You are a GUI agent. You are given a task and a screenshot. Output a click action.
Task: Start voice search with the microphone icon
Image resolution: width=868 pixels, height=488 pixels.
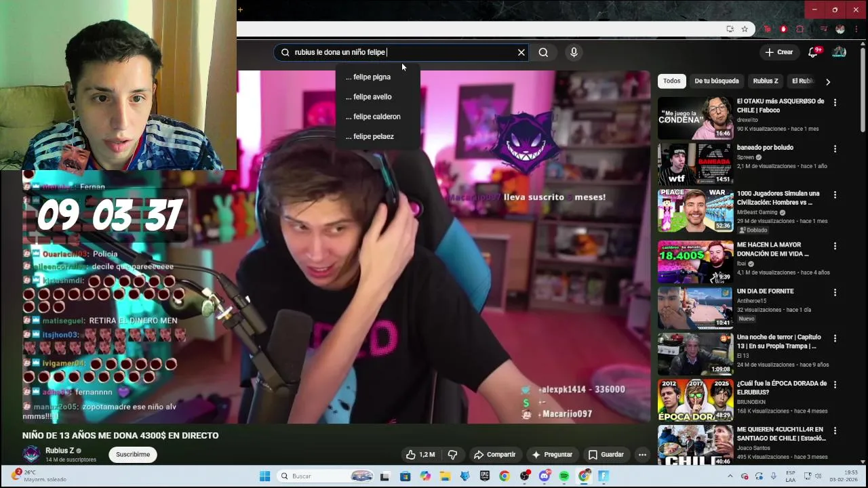[574, 52]
